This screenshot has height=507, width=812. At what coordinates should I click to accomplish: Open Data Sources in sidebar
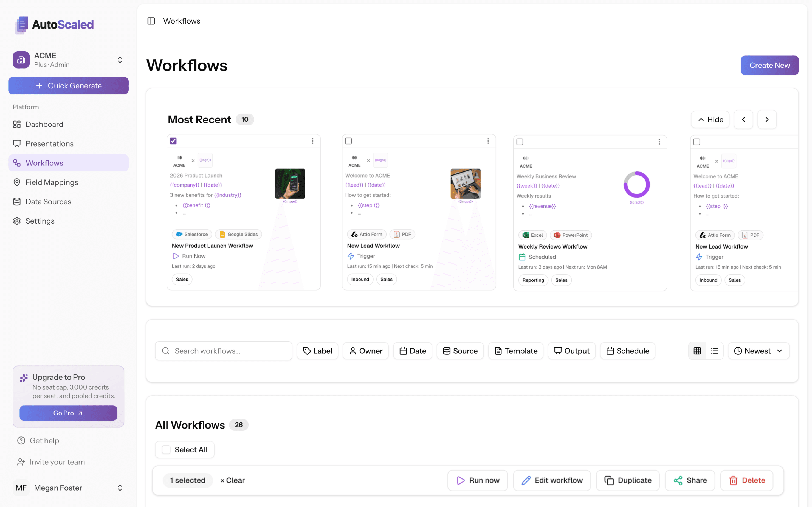[68, 202]
